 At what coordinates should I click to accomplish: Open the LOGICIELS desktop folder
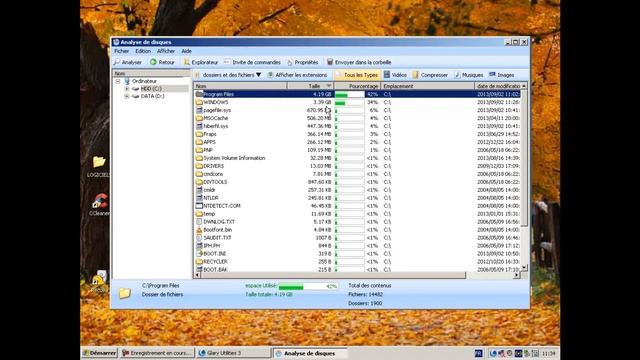(98, 166)
